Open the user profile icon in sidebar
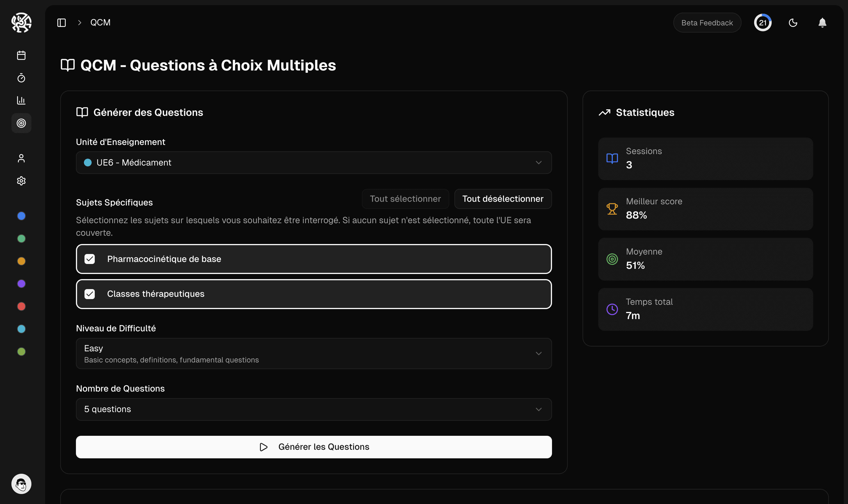Image resolution: width=848 pixels, height=504 pixels. (x=21, y=158)
